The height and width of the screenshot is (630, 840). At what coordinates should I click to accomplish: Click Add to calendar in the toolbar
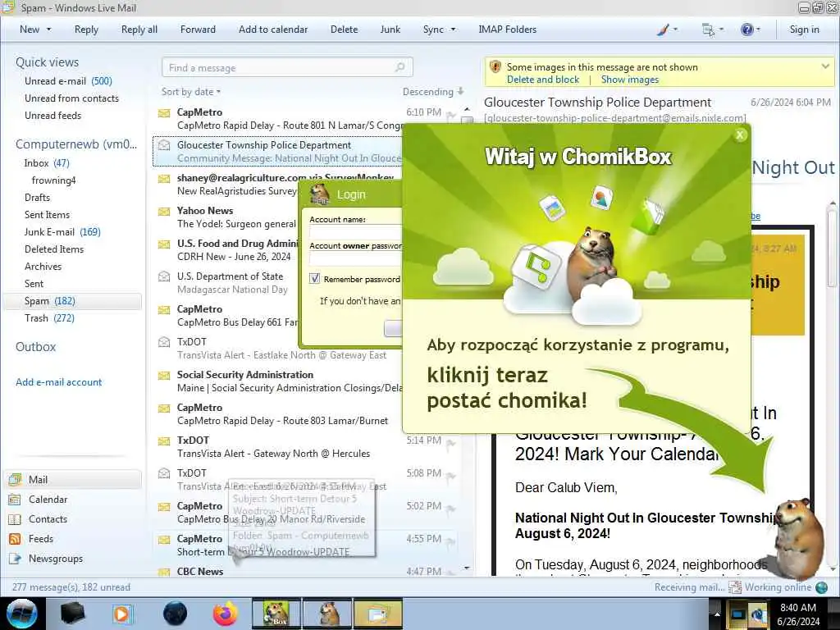[273, 30]
